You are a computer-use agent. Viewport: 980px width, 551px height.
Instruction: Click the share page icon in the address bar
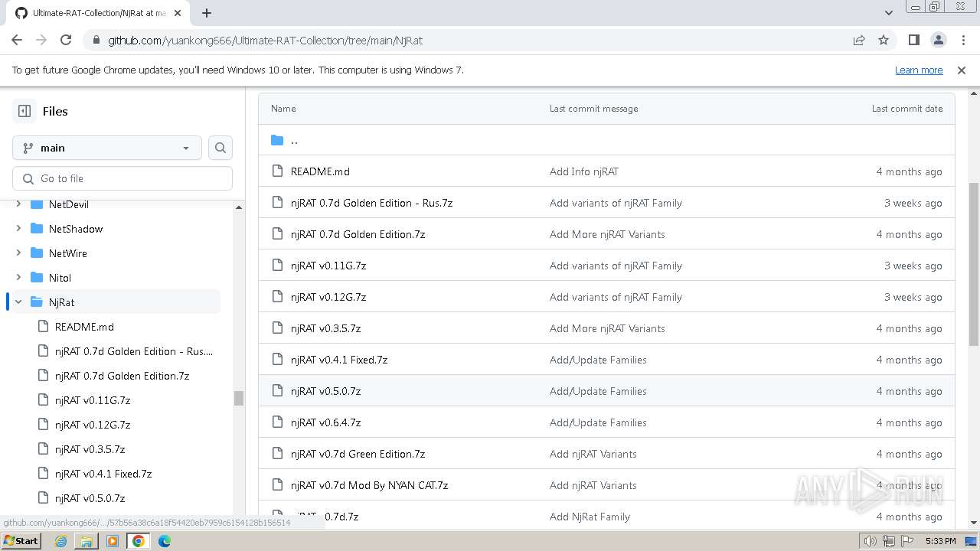click(x=859, y=40)
